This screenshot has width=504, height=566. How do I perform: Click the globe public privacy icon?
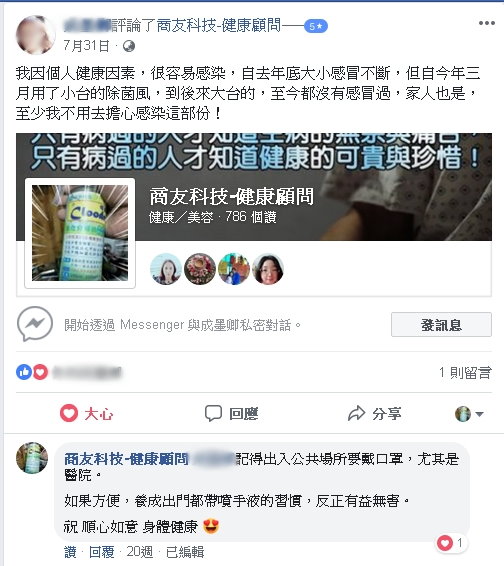coord(129,46)
